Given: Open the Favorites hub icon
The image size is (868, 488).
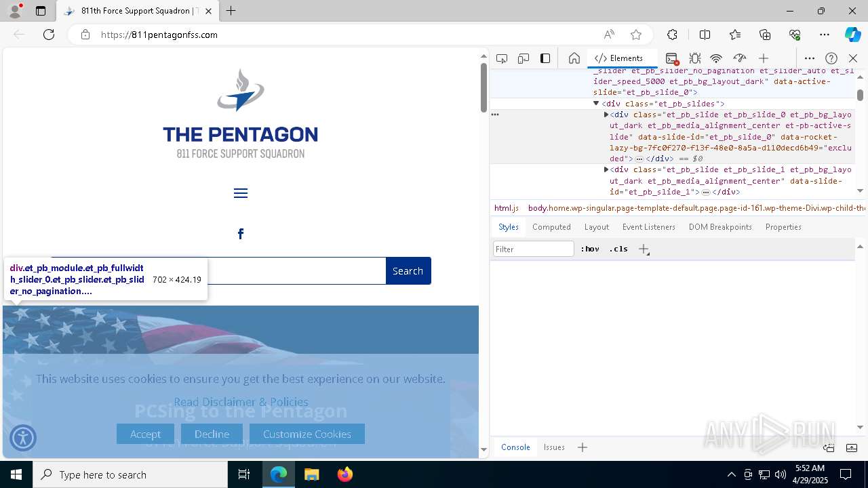Looking at the screenshot, I should (735, 35).
